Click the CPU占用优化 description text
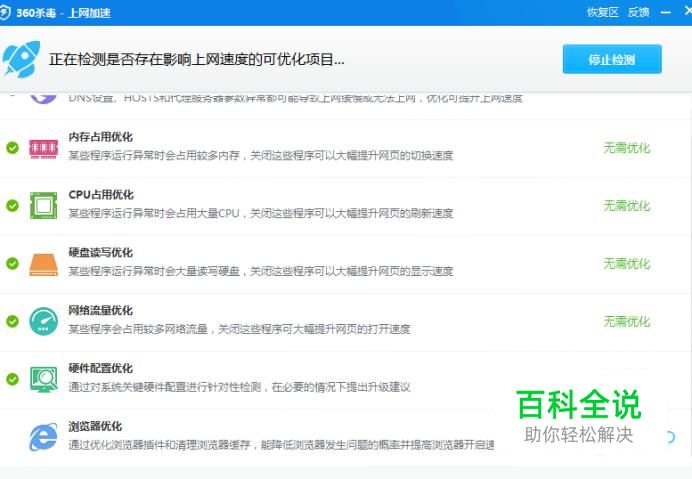The height and width of the screenshot is (479, 692). [x=261, y=213]
